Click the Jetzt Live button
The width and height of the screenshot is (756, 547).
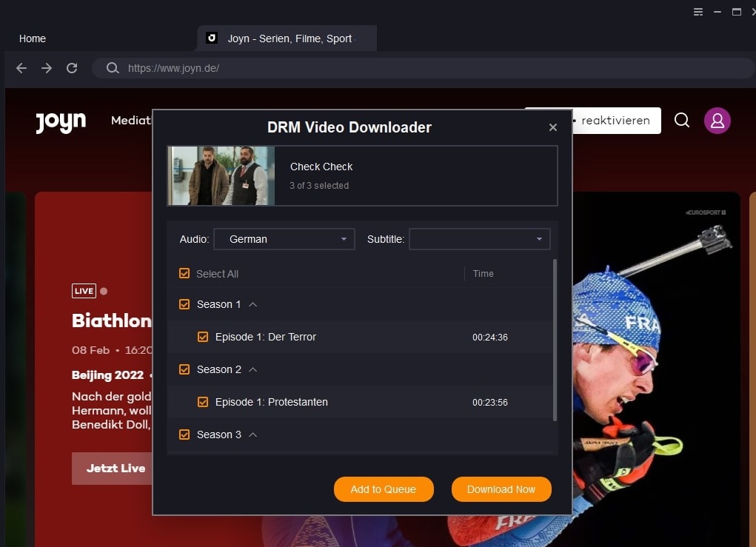113,468
